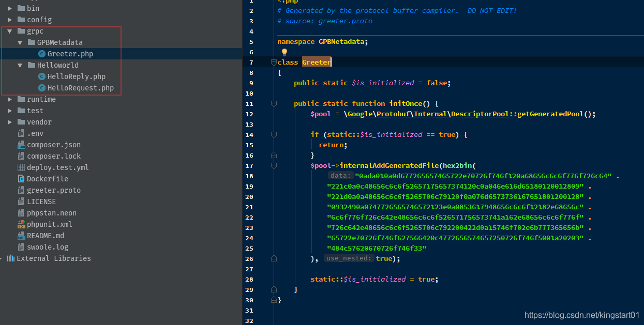Click the deploy.test.yml file icon
This screenshot has width=644, height=325.
pos(21,167)
